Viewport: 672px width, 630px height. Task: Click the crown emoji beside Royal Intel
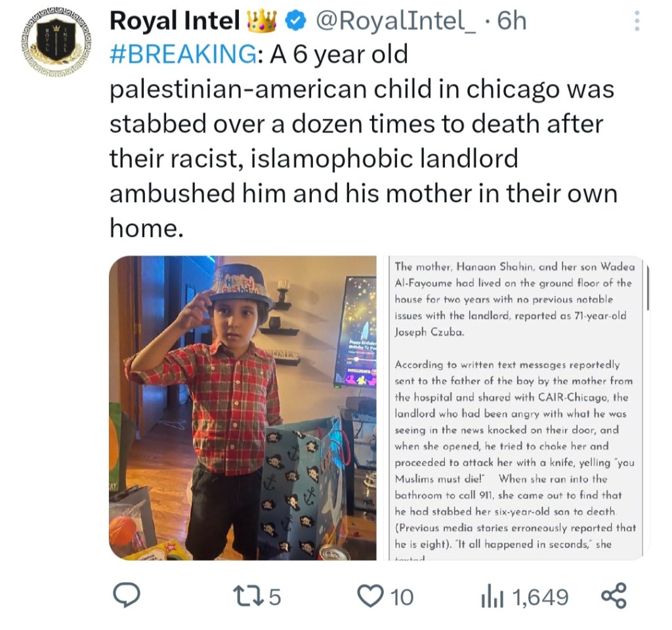(261, 22)
